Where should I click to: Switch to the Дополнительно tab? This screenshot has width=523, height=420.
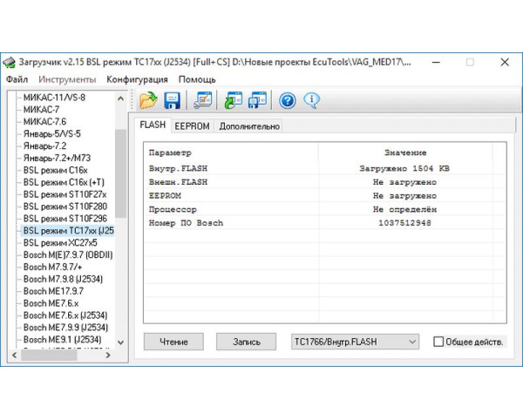[x=249, y=125]
